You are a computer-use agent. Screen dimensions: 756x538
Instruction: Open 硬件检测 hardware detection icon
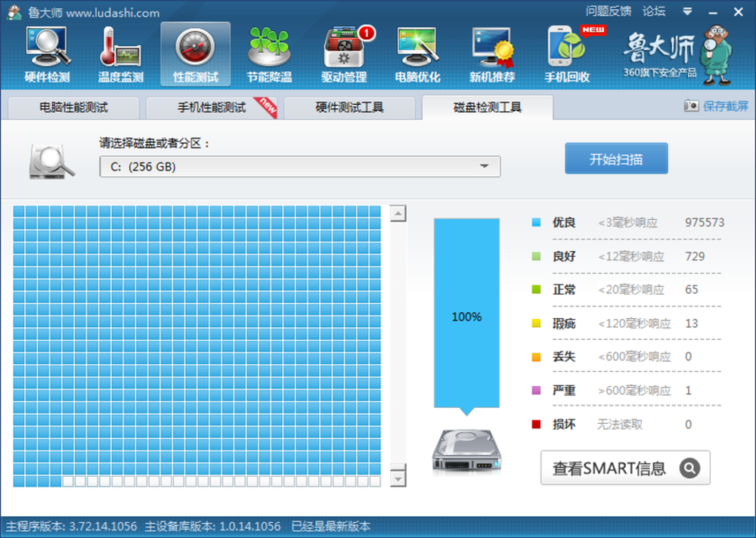coord(47,54)
